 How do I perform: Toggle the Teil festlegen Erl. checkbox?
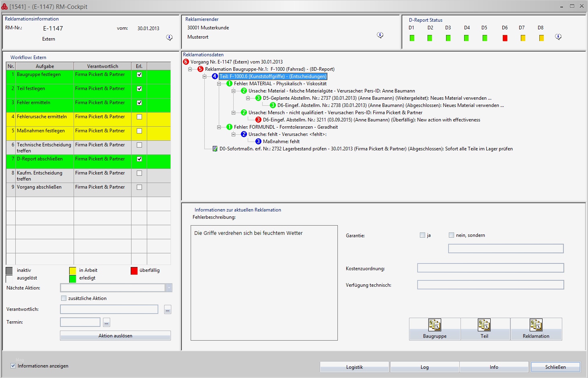point(139,89)
